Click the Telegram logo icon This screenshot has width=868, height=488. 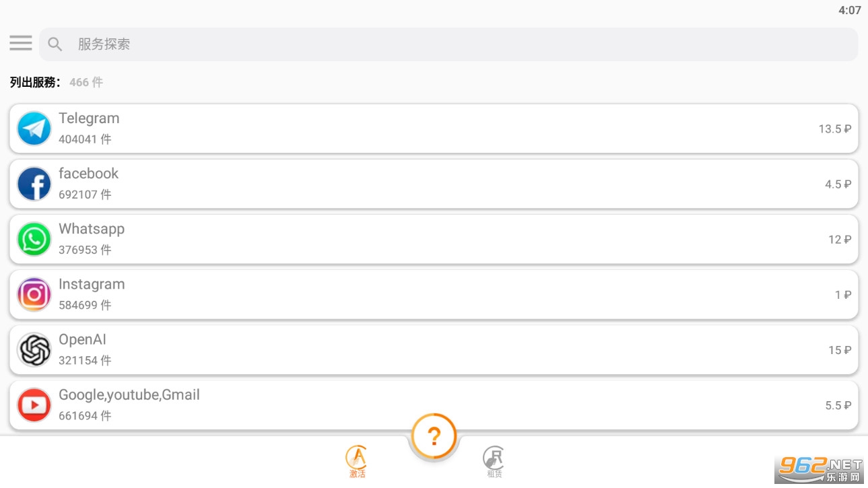point(34,129)
